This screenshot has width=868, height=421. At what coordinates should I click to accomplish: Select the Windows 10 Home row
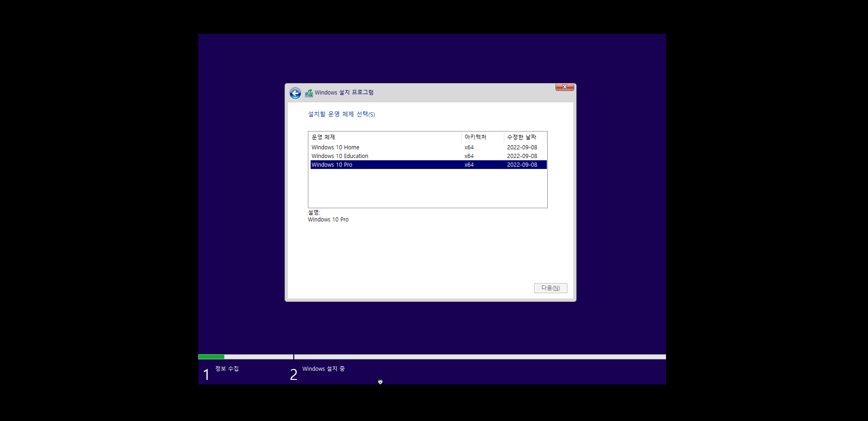pos(428,147)
